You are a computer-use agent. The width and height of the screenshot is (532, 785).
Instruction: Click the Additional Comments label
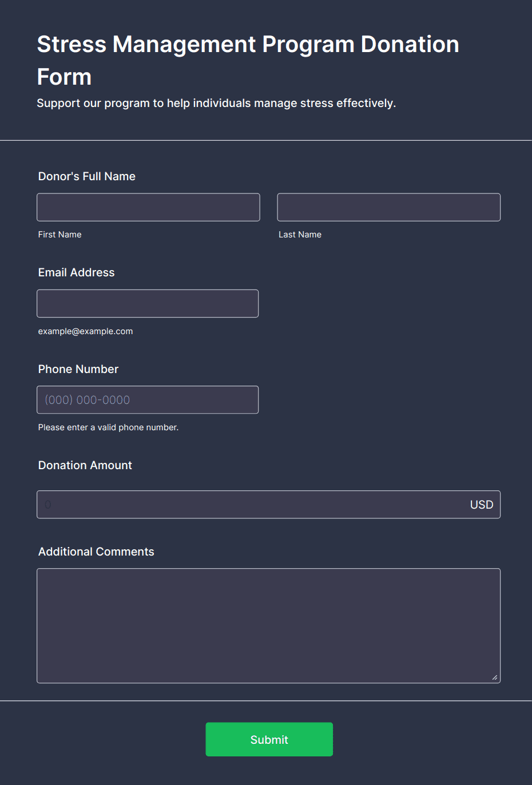(x=96, y=551)
